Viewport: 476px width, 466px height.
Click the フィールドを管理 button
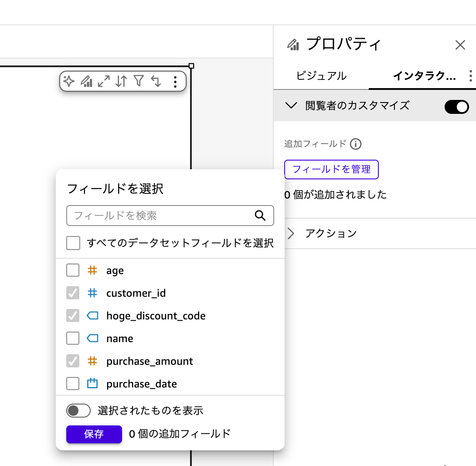click(331, 169)
